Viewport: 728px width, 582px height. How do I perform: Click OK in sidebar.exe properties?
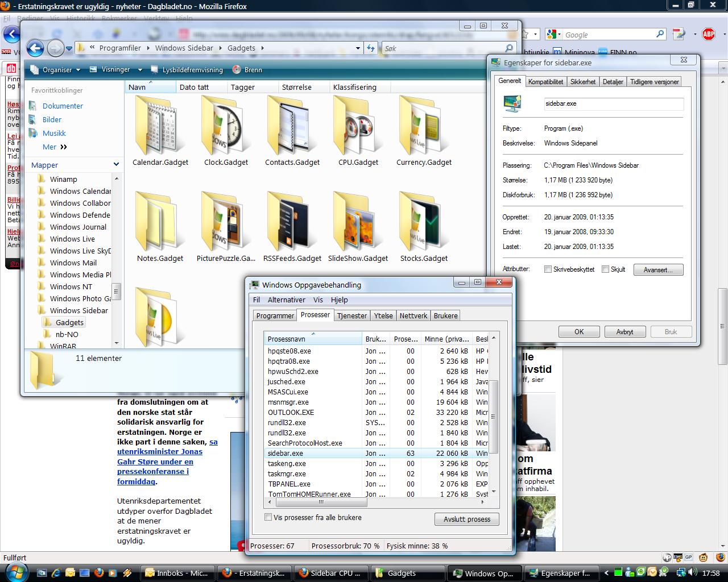tap(579, 331)
